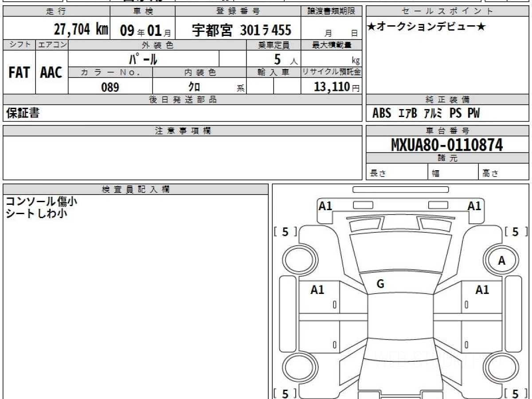Click the A1 mark on the right front door
This screenshot has width=532, height=399.
(482, 290)
